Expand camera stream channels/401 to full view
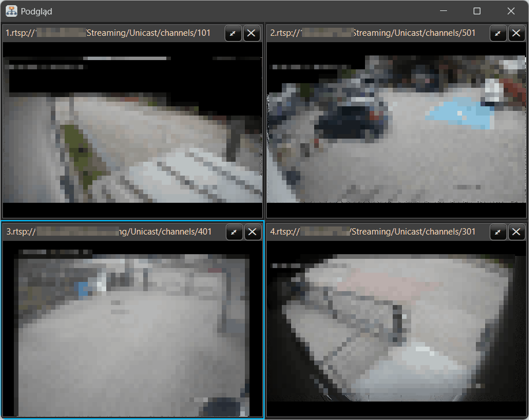The width and height of the screenshot is (529, 420). [234, 232]
